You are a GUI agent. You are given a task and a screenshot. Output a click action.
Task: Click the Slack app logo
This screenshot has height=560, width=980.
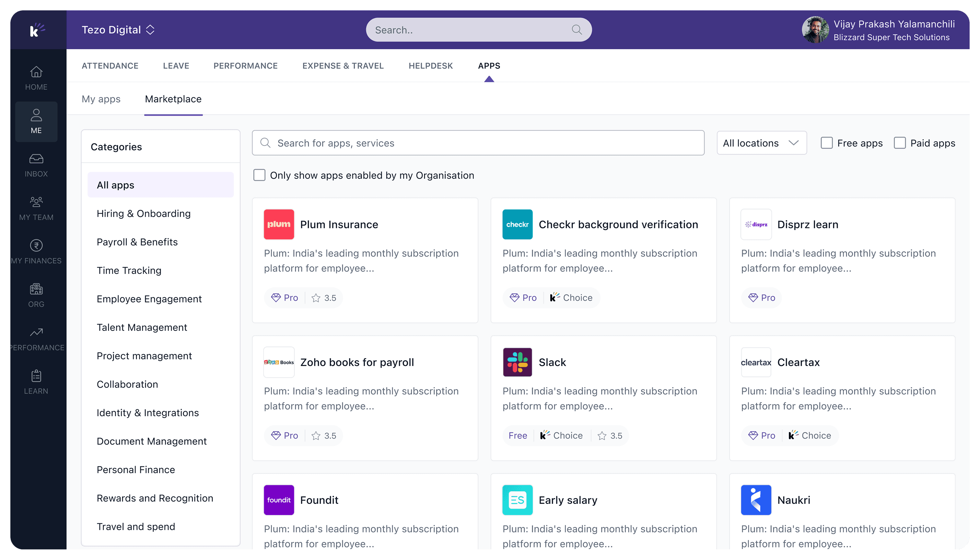tap(517, 362)
